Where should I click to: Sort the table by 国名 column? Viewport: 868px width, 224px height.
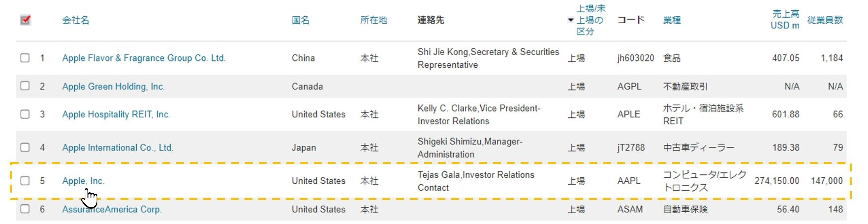pyautogui.click(x=300, y=20)
